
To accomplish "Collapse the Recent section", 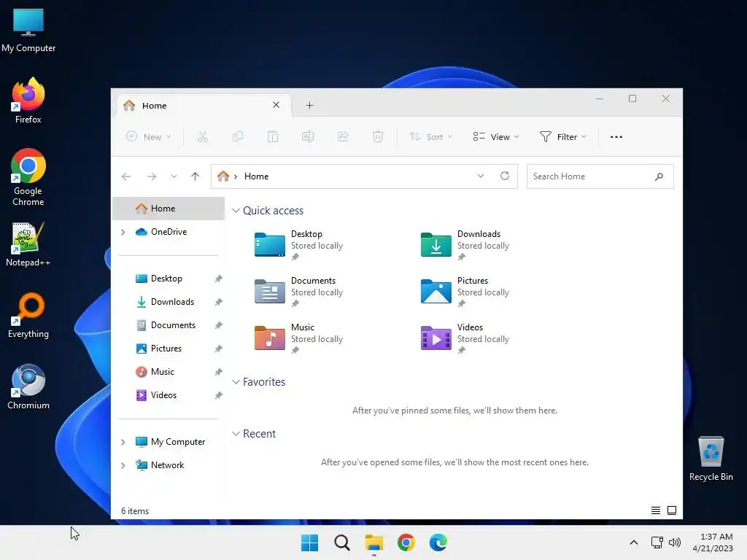I will [236, 433].
